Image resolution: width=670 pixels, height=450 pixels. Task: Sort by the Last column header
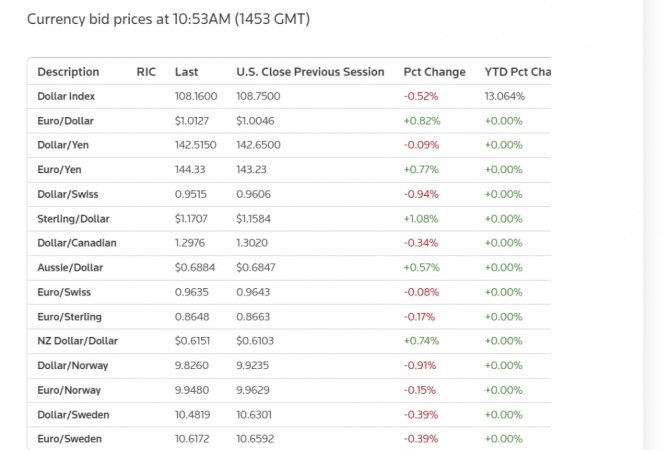tap(186, 72)
